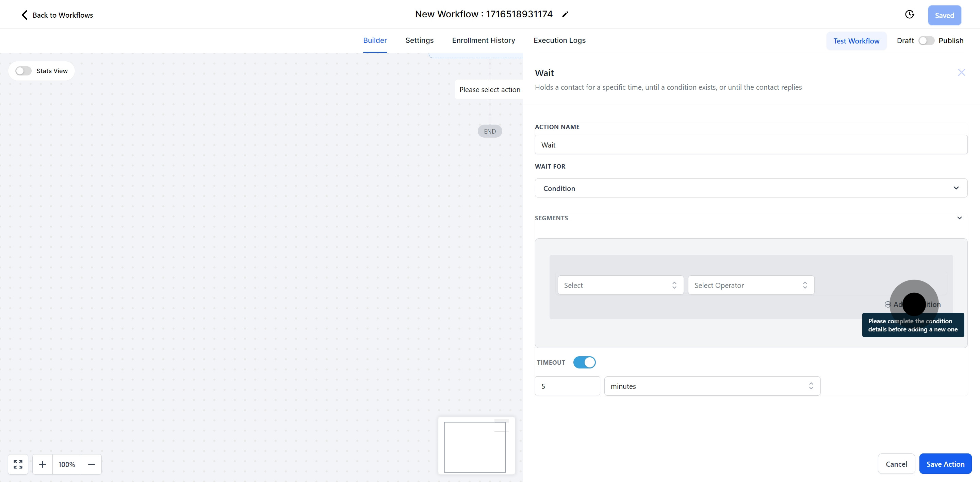The width and height of the screenshot is (980, 482).
Task: Zoom in with the plus icon
Action: pyautogui.click(x=43, y=464)
